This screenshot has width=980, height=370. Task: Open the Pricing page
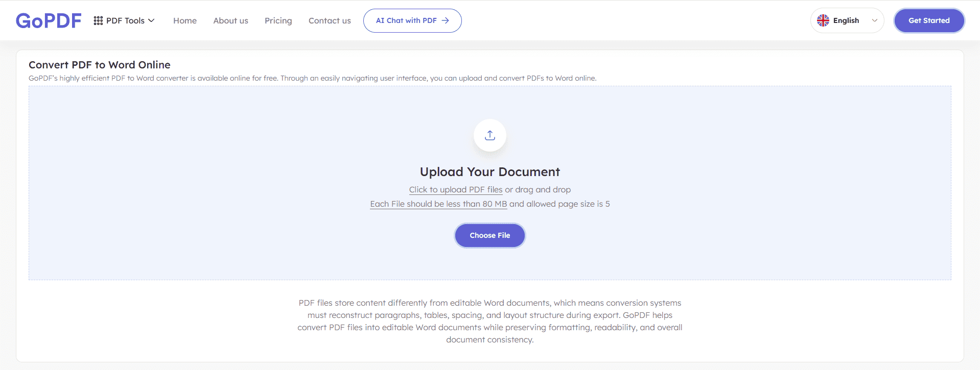click(x=278, y=20)
